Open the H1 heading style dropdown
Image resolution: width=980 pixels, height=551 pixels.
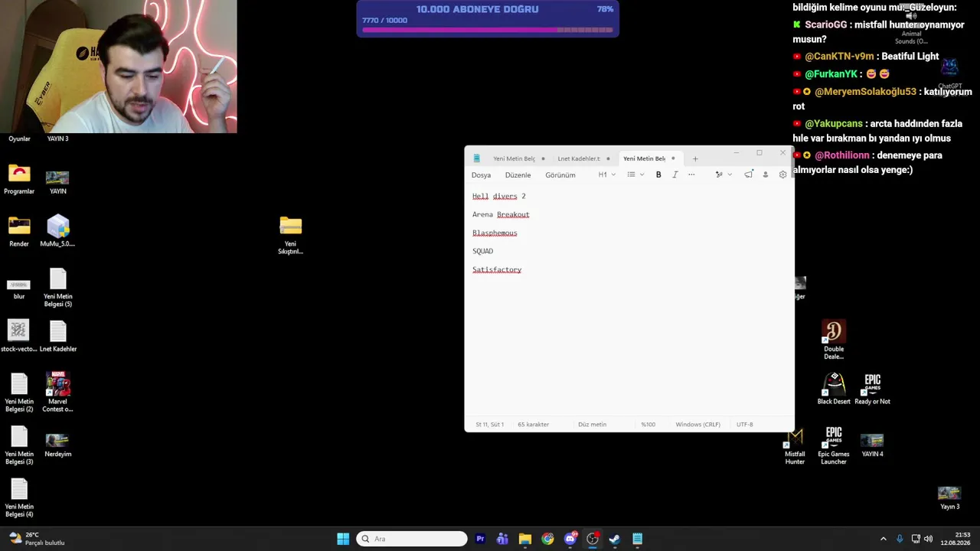click(606, 174)
